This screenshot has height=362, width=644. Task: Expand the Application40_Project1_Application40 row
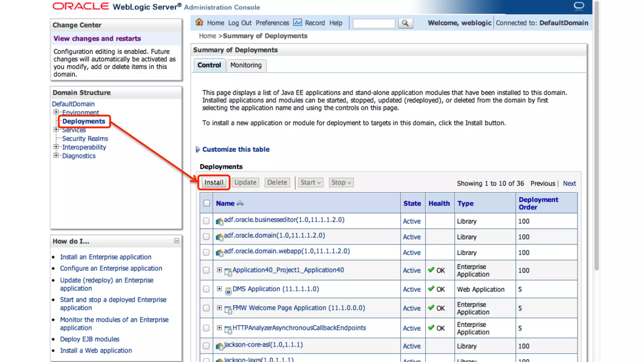(219, 270)
